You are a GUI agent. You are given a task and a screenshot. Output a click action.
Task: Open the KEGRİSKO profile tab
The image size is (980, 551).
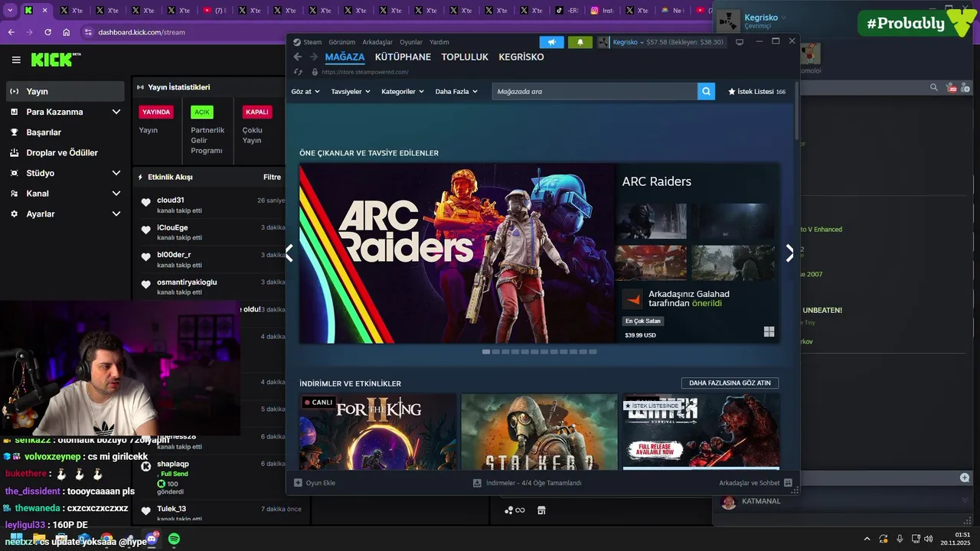click(x=521, y=57)
